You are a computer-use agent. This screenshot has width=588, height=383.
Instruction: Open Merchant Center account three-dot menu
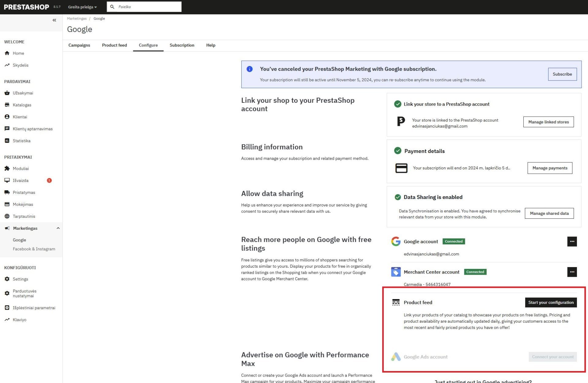[572, 272]
